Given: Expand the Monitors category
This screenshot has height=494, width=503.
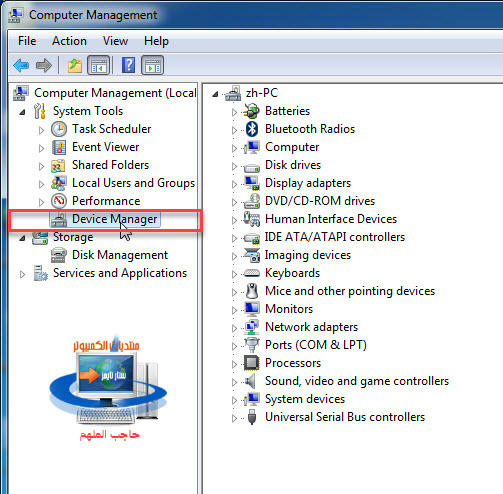Looking at the screenshot, I should pos(234,310).
